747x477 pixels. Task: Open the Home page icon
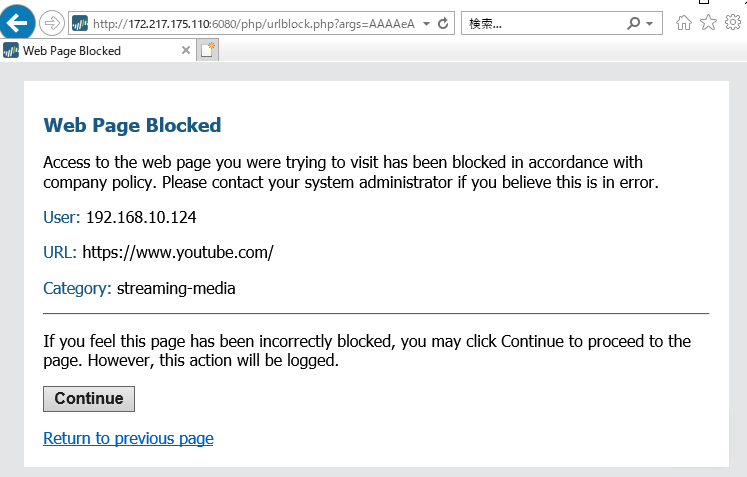click(684, 22)
